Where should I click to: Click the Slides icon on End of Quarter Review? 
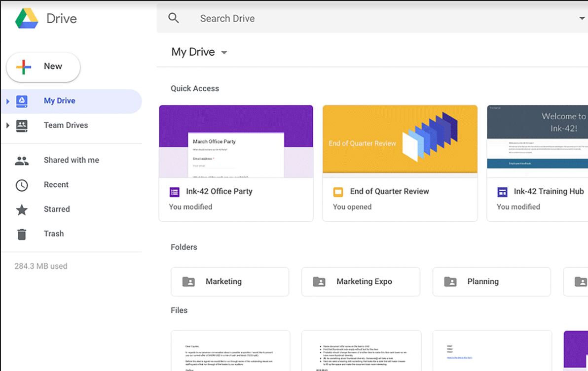[x=338, y=191]
